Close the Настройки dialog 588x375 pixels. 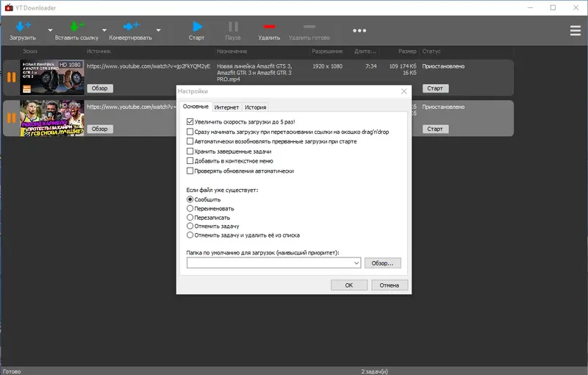[404, 91]
